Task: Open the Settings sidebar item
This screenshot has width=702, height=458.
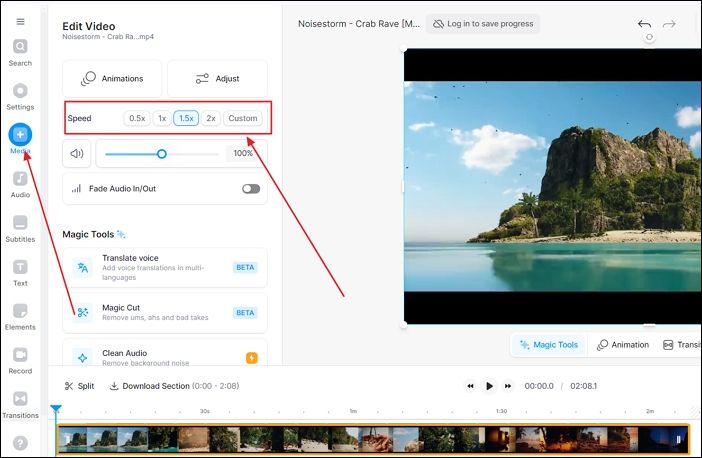Action: click(20, 91)
